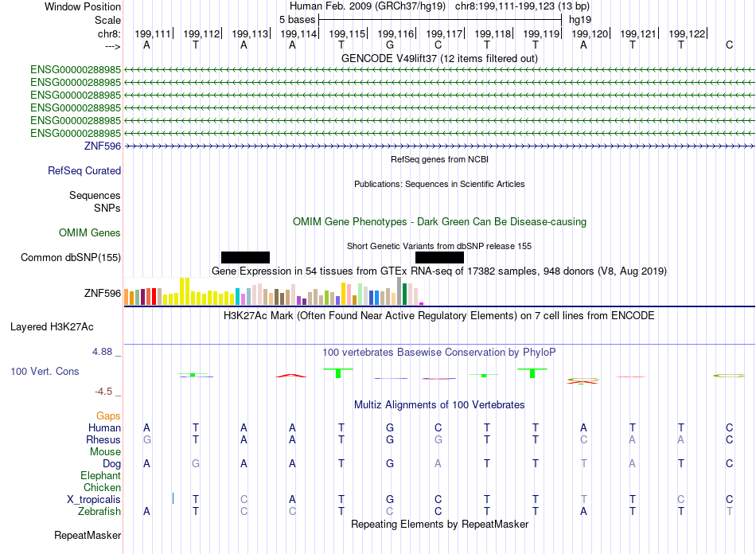Click the blue ZNF596 gene arrow line
756x554 pixels.
[439, 146]
